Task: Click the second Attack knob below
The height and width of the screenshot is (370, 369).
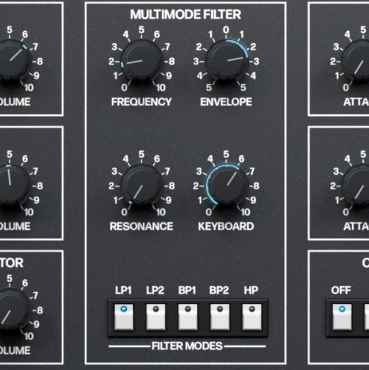Action: tap(359, 186)
